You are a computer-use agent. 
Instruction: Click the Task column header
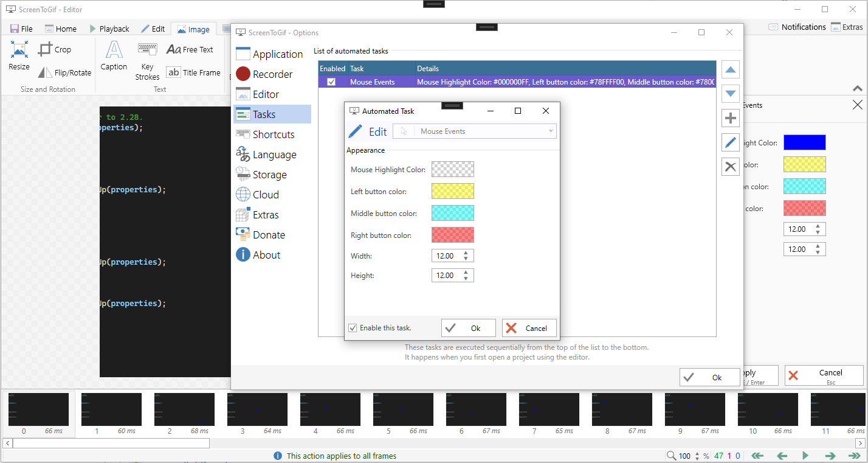point(381,69)
